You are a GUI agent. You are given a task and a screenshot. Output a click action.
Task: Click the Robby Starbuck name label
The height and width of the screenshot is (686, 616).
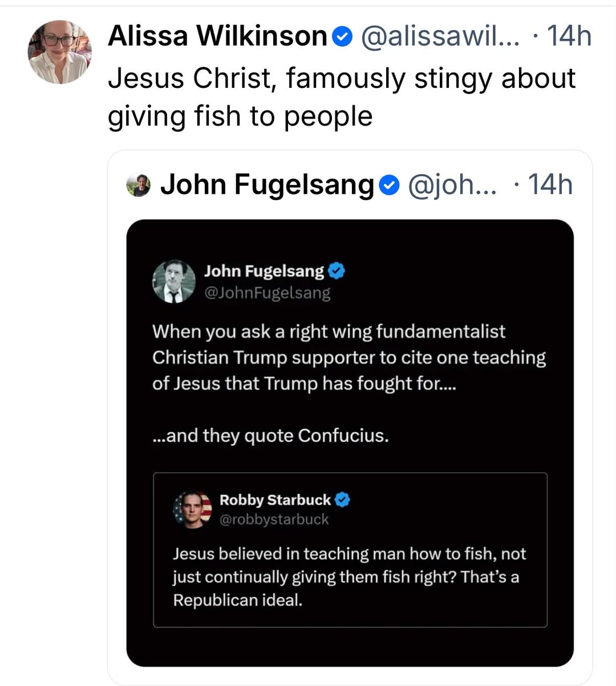point(275,500)
